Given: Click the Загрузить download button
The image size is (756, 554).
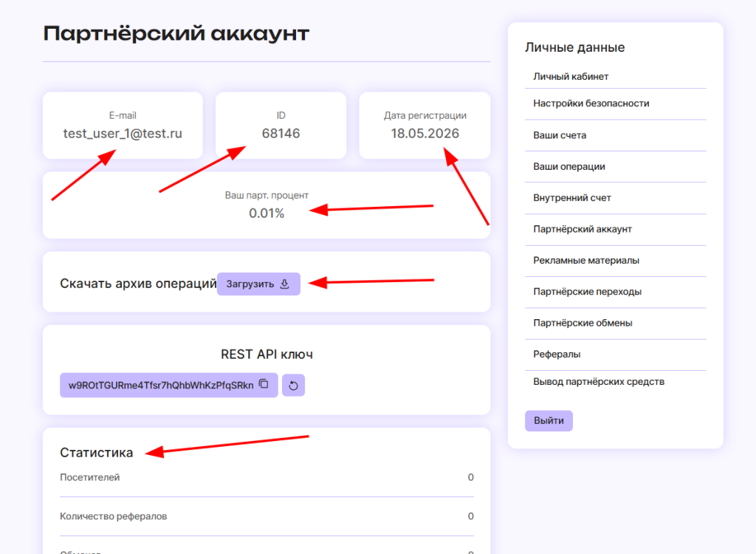Looking at the screenshot, I should (x=258, y=284).
